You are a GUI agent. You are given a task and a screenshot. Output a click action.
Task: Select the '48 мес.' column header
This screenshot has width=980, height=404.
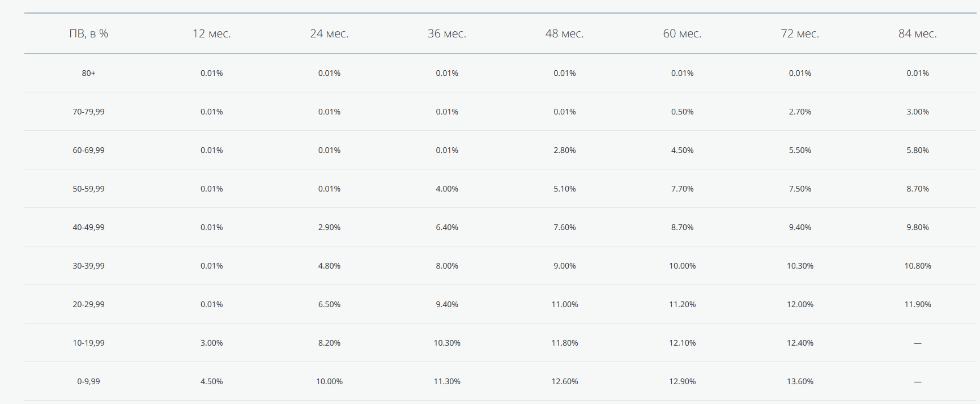tap(564, 33)
